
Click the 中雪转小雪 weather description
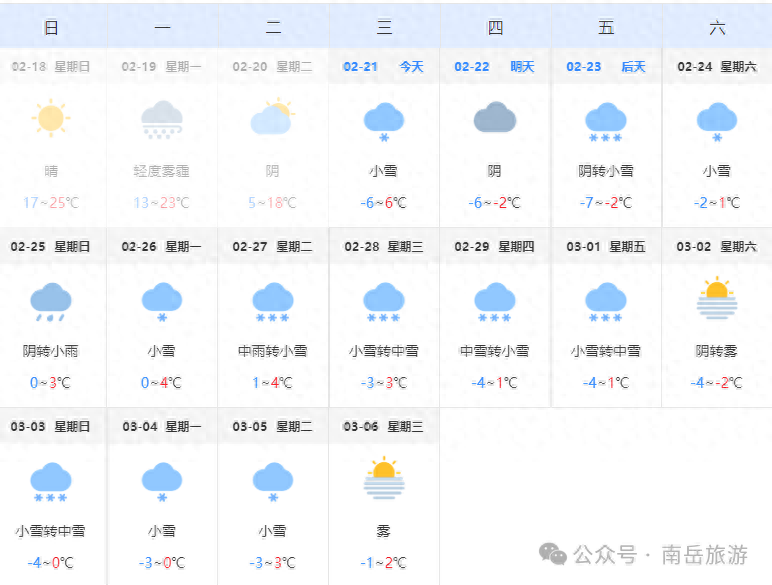[495, 351]
